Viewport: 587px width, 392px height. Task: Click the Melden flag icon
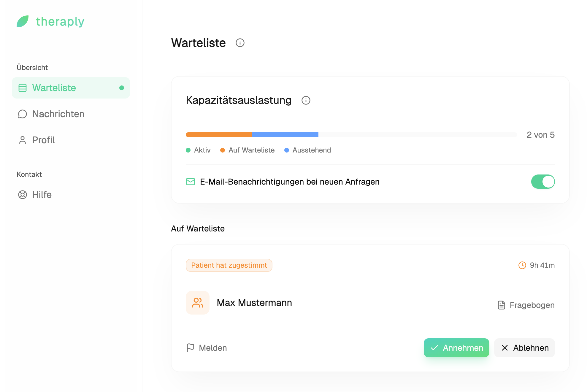point(190,347)
